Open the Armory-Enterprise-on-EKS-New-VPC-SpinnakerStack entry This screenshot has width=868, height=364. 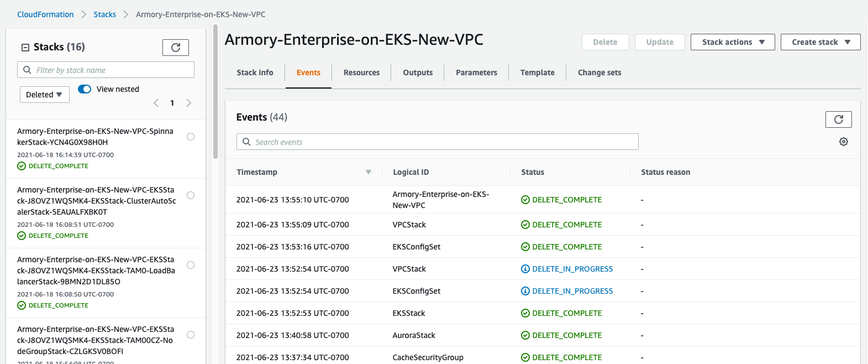click(95, 137)
